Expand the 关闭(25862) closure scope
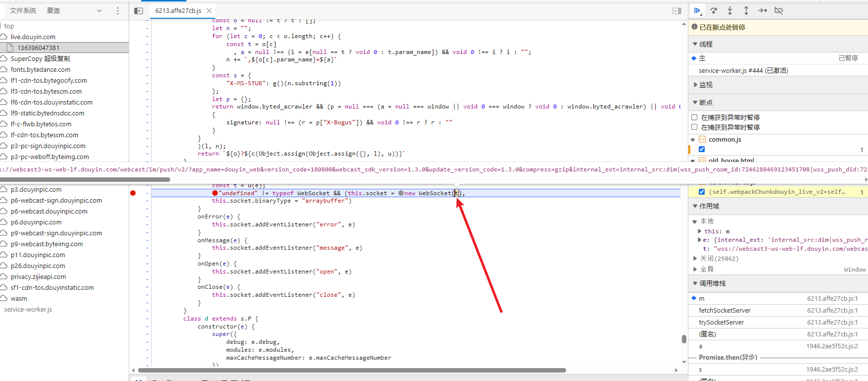868x381 pixels. click(x=695, y=258)
